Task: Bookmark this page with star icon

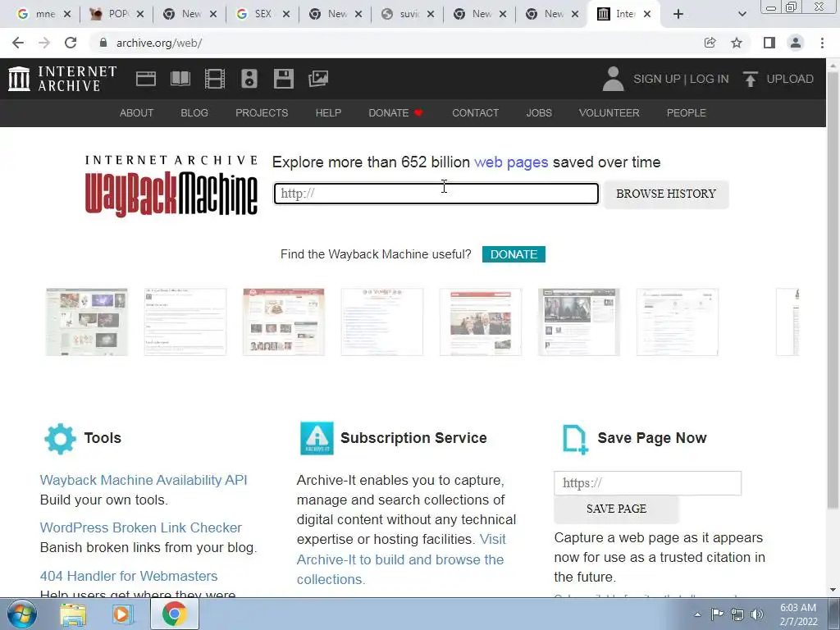Action: tap(737, 43)
